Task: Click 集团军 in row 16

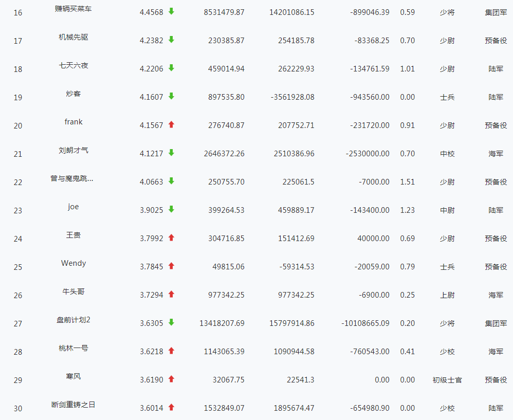Action: 496,12
